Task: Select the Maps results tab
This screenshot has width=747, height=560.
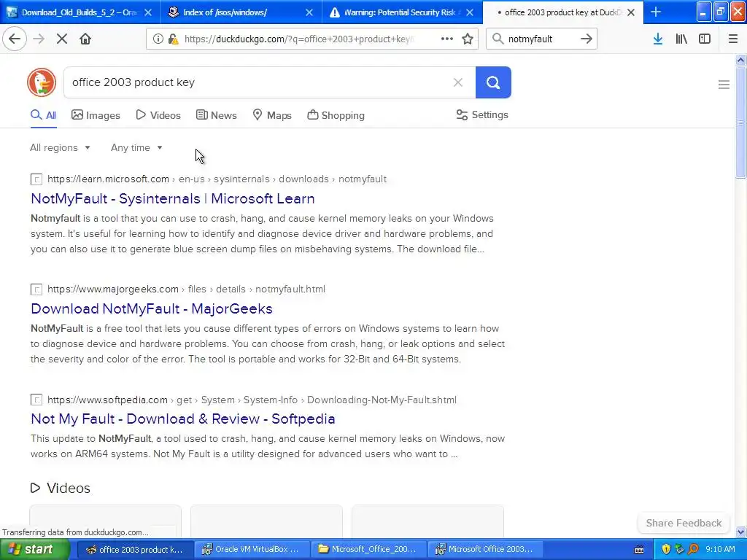Action: click(271, 115)
